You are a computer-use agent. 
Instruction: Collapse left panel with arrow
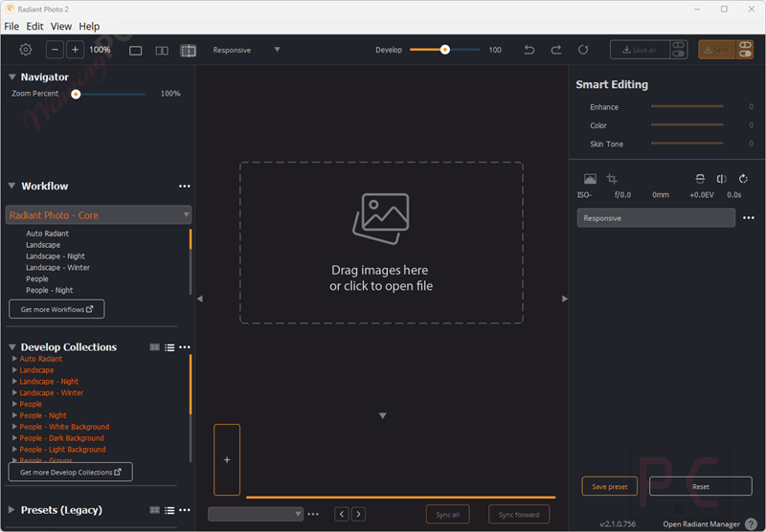tap(200, 299)
